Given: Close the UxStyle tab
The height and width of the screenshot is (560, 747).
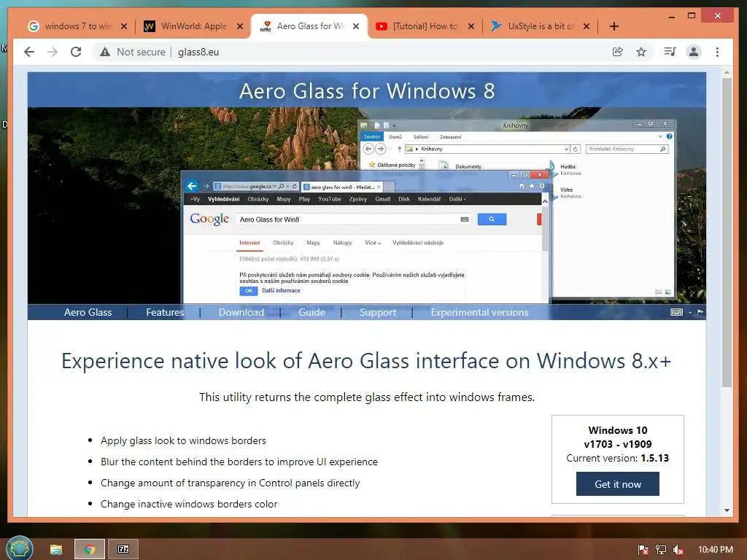Looking at the screenshot, I should (x=587, y=26).
